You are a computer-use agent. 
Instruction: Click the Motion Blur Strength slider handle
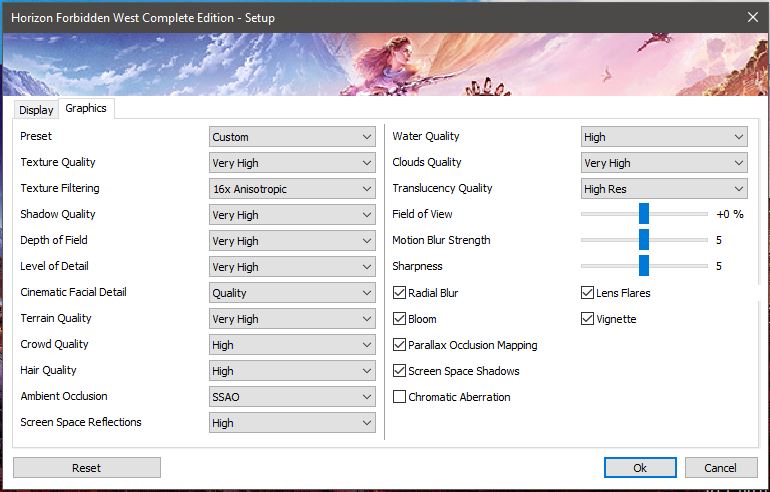click(644, 240)
